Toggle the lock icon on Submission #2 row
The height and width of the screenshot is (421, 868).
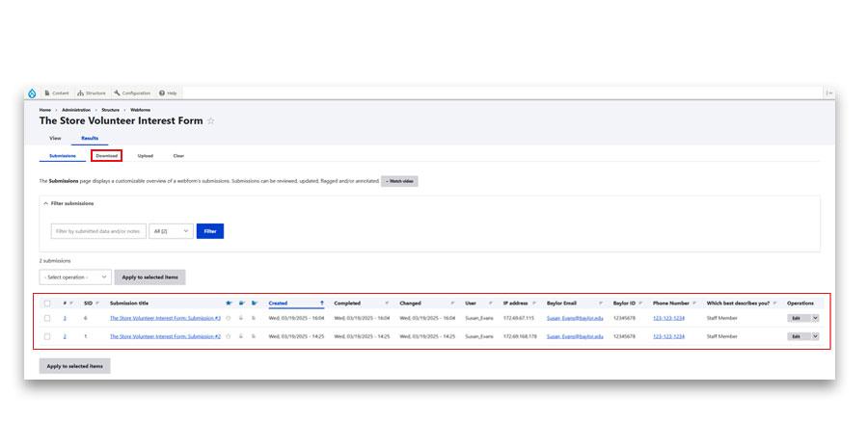click(241, 336)
